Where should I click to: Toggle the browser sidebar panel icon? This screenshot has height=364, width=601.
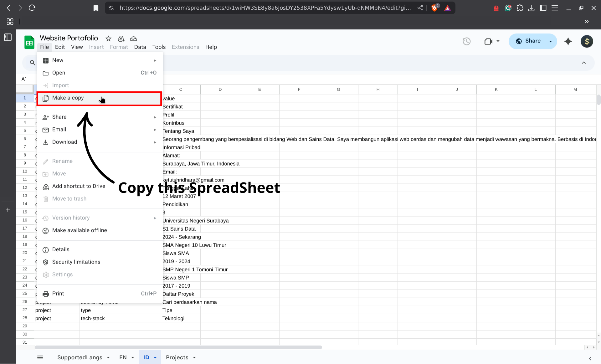click(543, 8)
